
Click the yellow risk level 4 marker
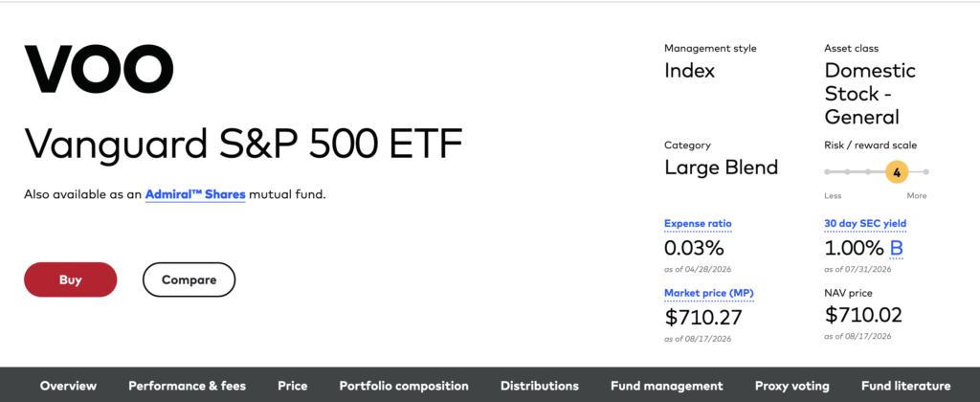click(x=897, y=172)
